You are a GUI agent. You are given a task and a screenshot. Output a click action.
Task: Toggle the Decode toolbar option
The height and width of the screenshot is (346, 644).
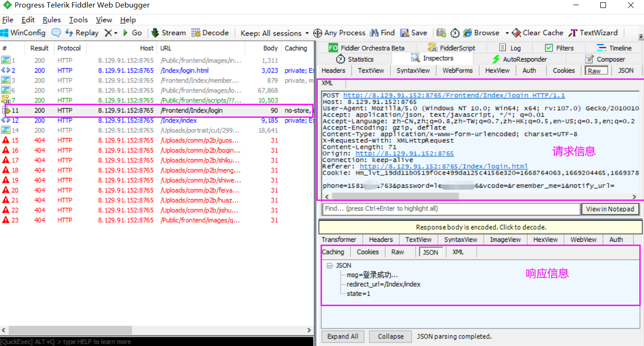coord(210,33)
